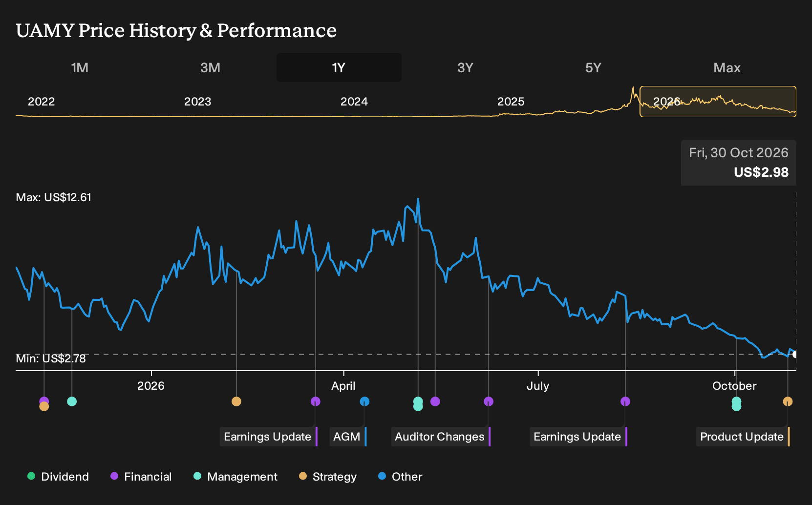Click the 'Fri, 30 Oct 2026' tooltip date

739,153
